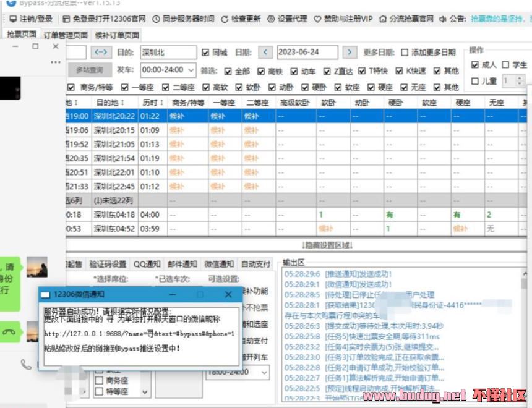Open the 抢票页面 tab

pos(22,34)
